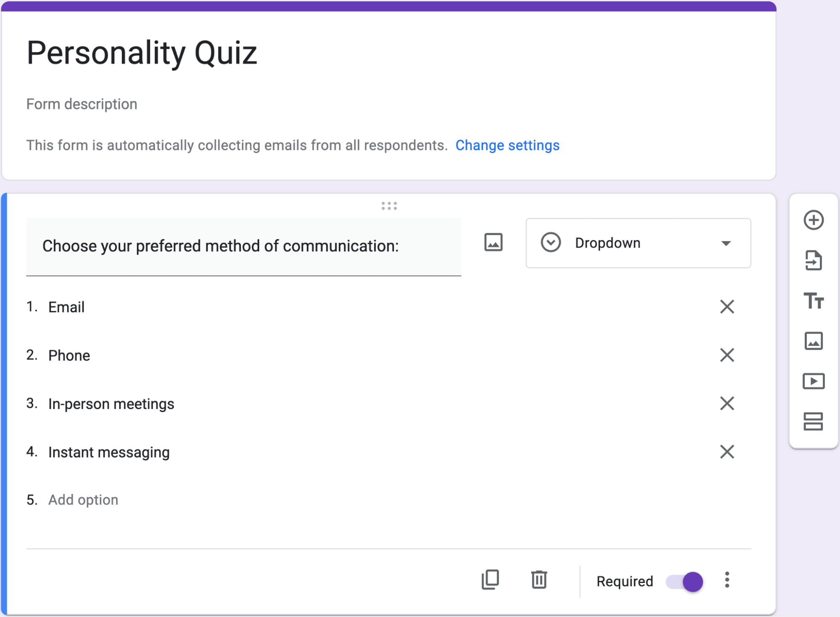Remove the Phone option
The height and width of the screenshot is (617, 840).
726,355
